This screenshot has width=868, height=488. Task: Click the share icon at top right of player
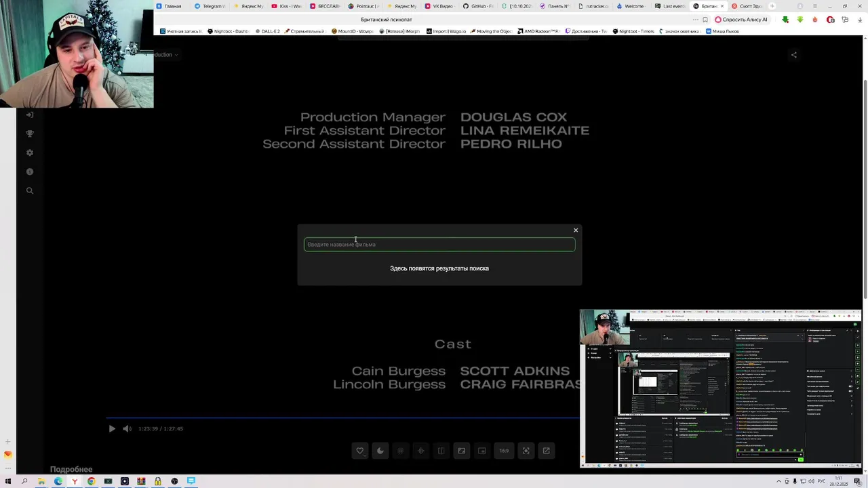point(794,55)
